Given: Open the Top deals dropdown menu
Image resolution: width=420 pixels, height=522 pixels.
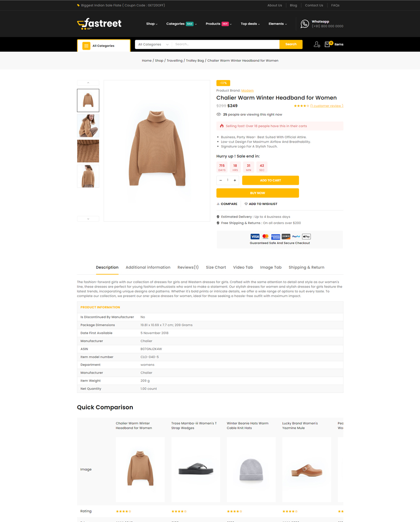Looking at the screenshot, I should [x=250, y=24].
